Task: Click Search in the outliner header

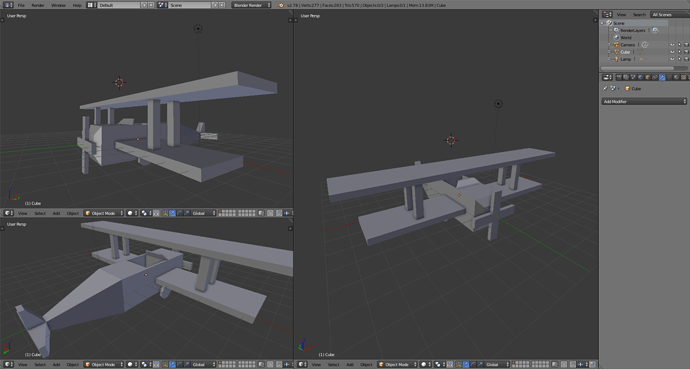Action: click(639, 15)
